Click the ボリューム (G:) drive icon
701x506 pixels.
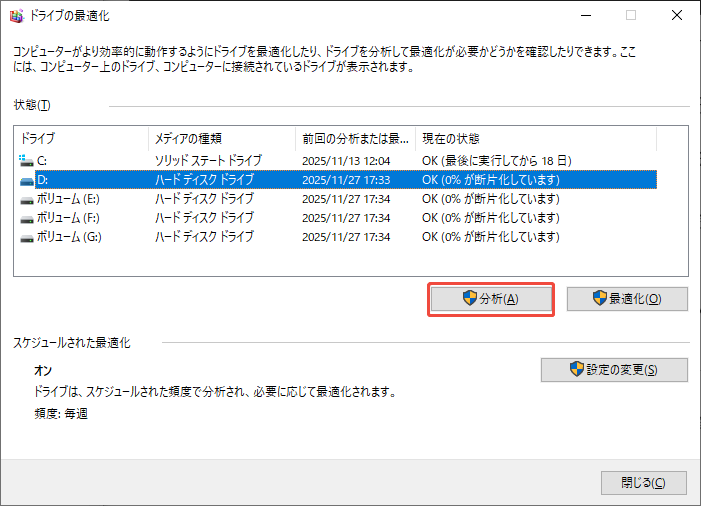[x=27, y=237]
